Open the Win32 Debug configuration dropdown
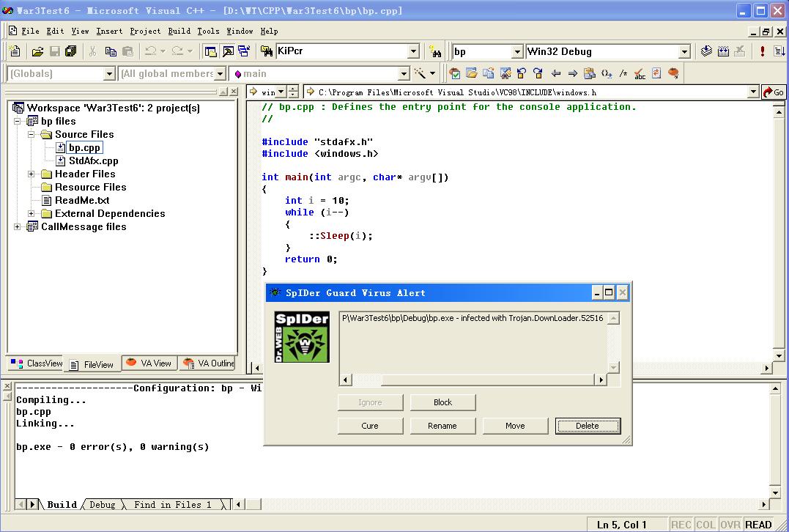 pyautogui.click(x=684, y=51)
